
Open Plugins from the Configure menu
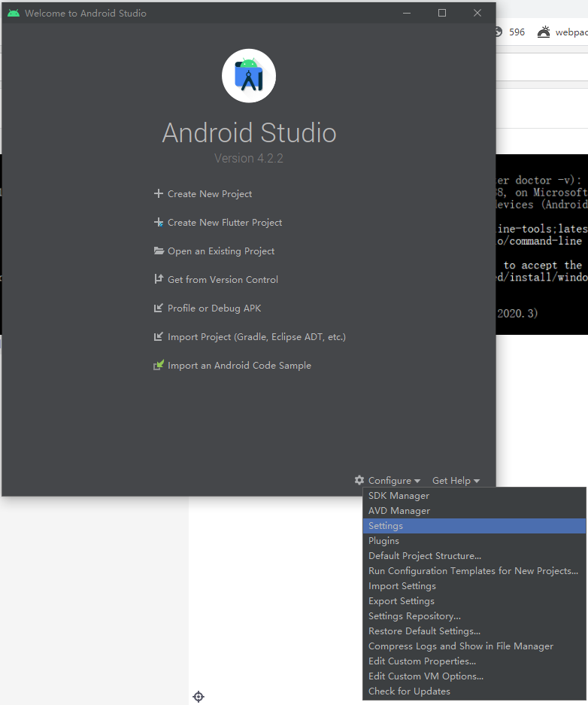(474, 541)
